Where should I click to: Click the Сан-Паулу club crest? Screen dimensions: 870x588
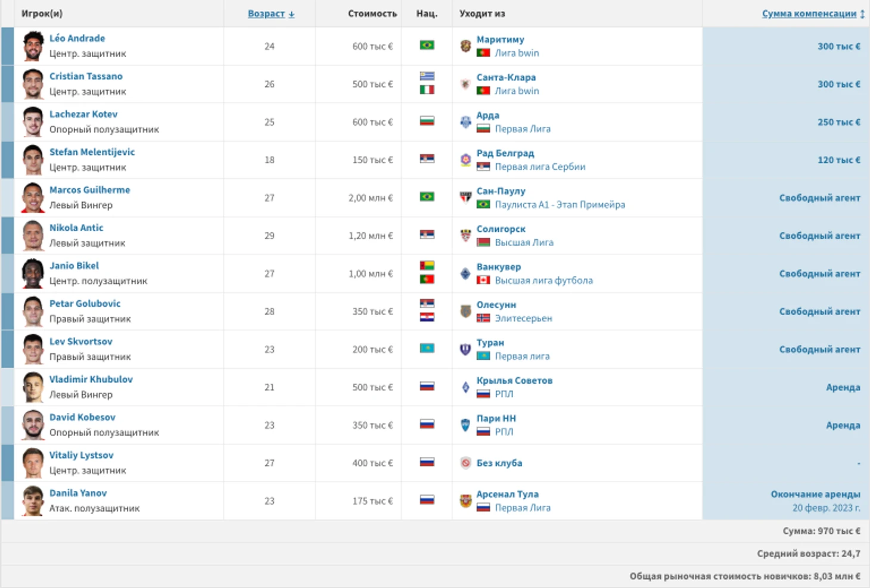(466, 197)
